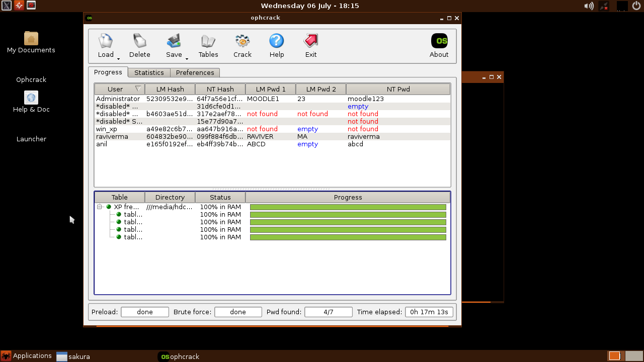The width and height of the screenshot is (644, 362).
Task: Sort by the NT Pwd column header
Action: tap(398, 89)
